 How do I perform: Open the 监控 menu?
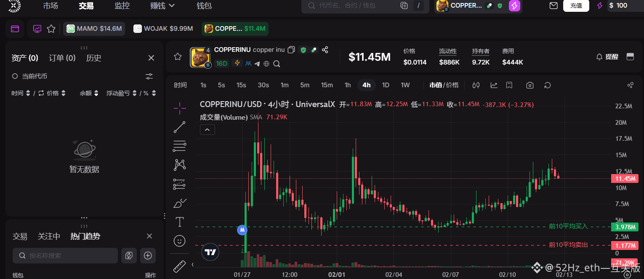pos(122,6)
